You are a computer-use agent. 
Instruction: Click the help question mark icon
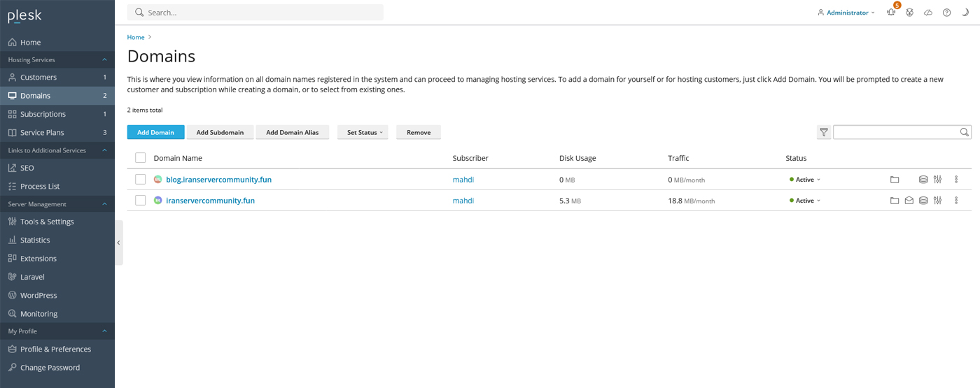click(946, 13)
